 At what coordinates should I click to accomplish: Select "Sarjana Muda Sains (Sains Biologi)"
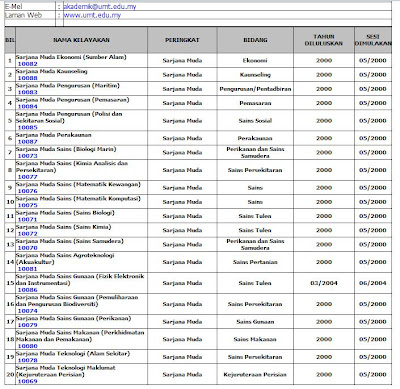pos(65,213)
